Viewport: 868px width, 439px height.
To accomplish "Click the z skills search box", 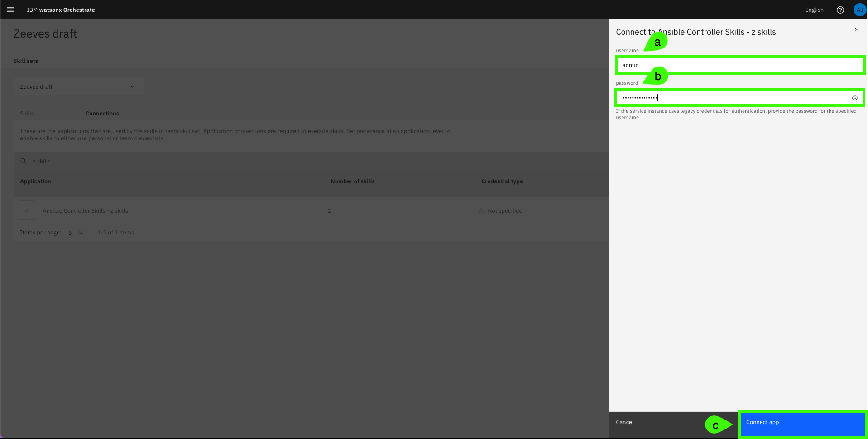I will [x=181, y=162].
